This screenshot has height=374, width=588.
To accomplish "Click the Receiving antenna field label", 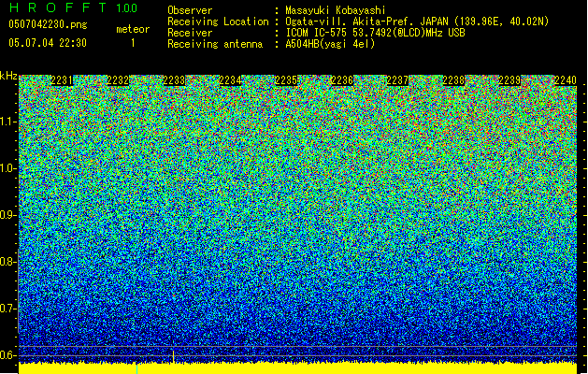I will coord(215,44).
